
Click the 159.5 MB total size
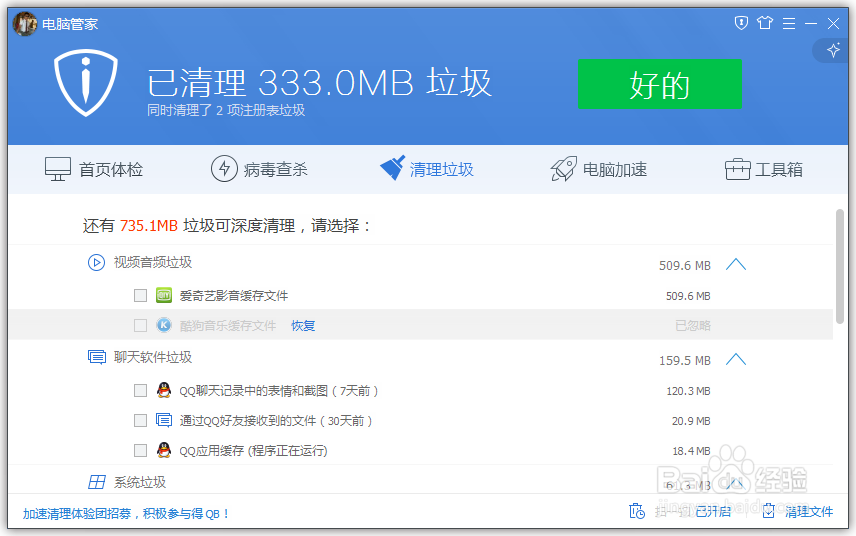[685, 361]
